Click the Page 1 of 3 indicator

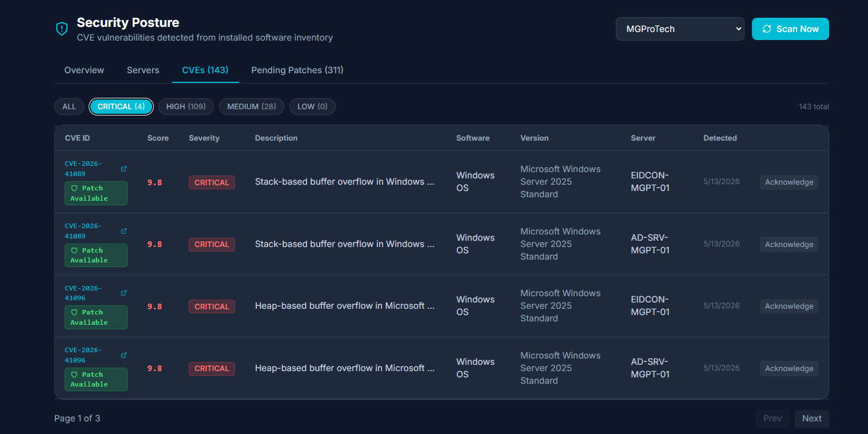[77, 419]
